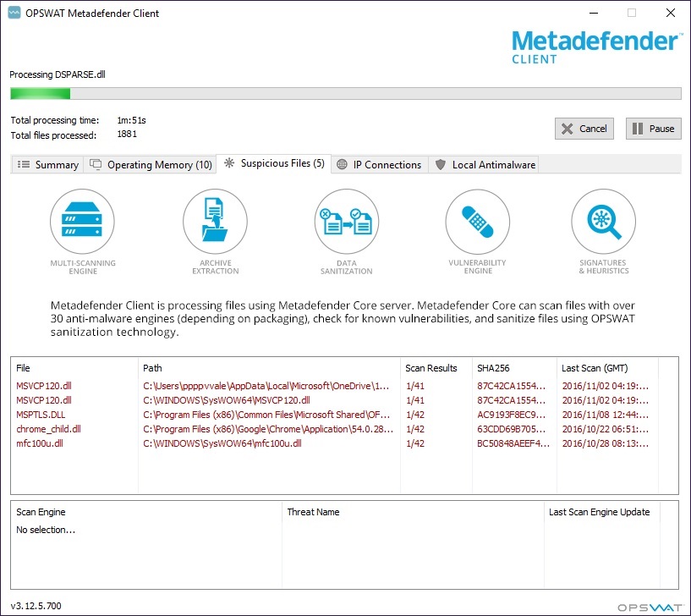Click hash 63CDD69B705...

pyautogui.click(x=511, y=429)
